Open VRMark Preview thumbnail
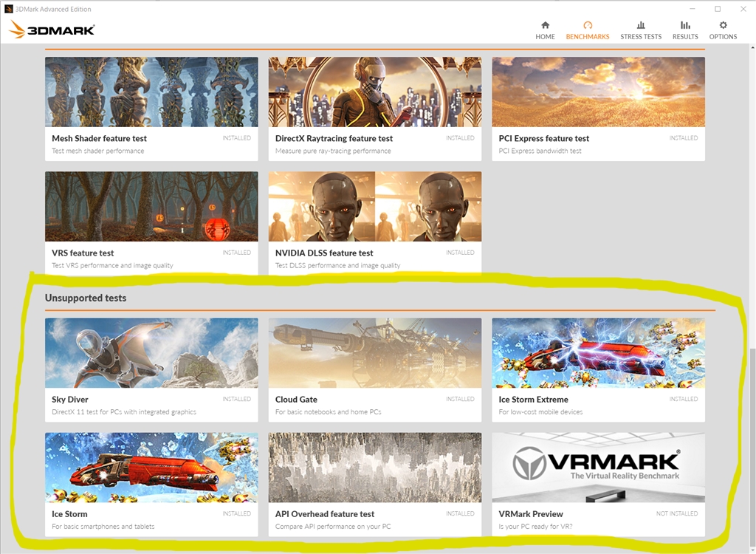The image size is (756, 554). [x=598, y=468]
